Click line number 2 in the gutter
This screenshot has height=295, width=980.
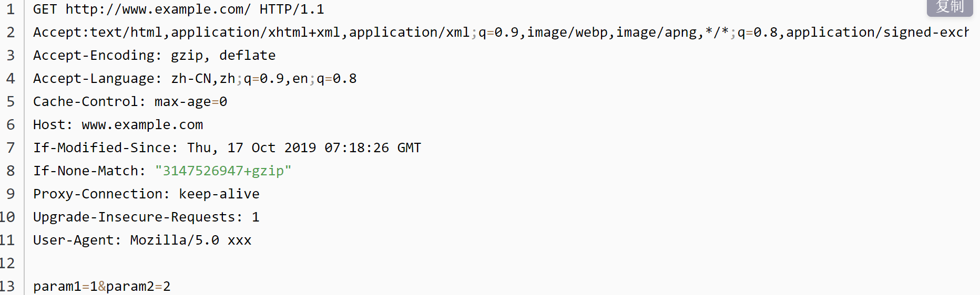11,33
